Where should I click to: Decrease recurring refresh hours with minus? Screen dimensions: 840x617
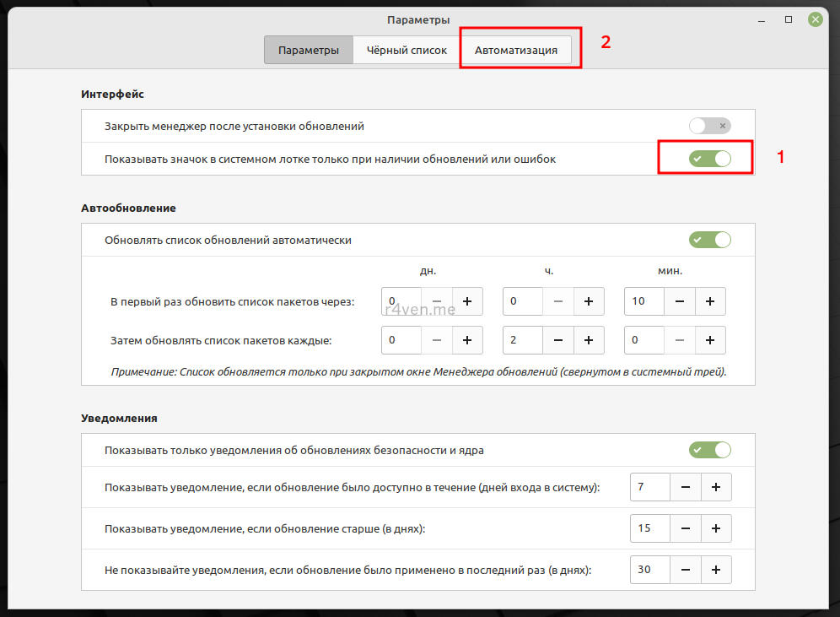pyautogui.click(x=558, y=340)
